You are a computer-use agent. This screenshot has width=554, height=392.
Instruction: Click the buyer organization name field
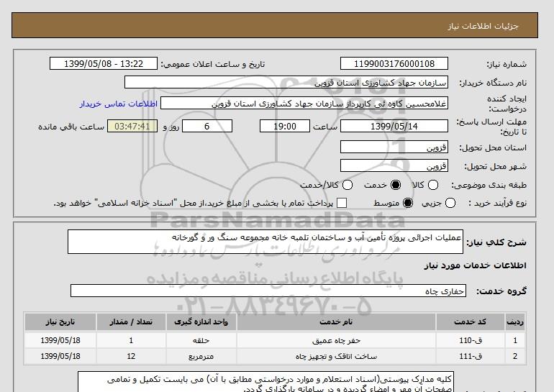tap(286, 83)
